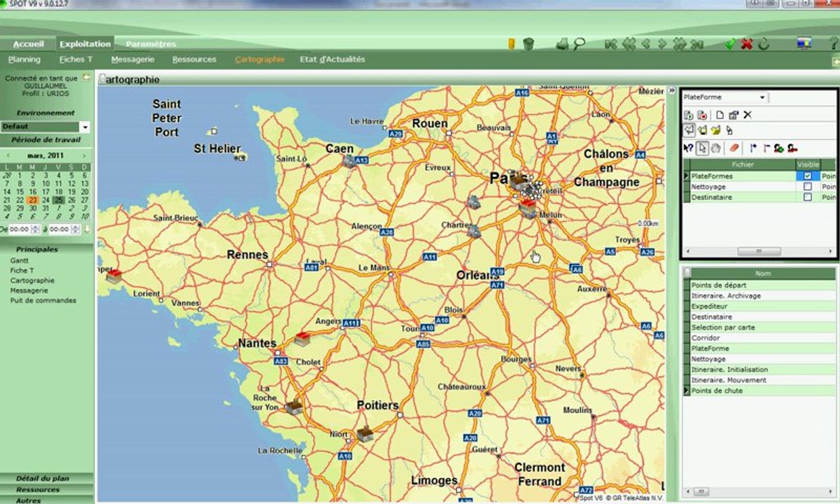Go to first record arrow icon
The image size is (840, 504).
(x=611, y=43)
